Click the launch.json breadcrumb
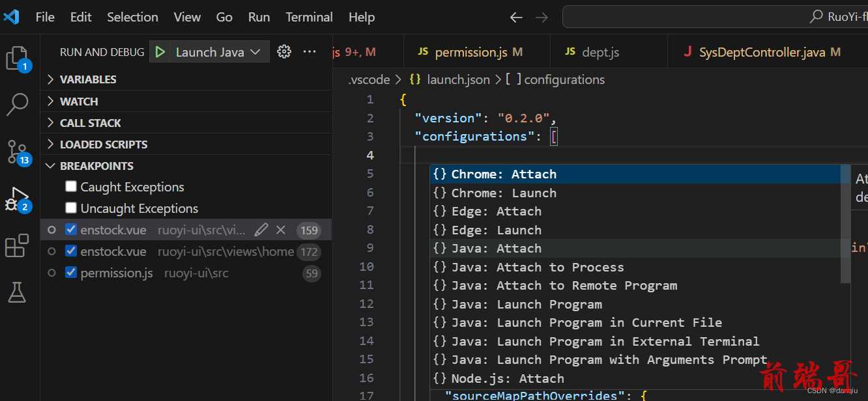The height and width of the screenshot is (401, 868). (x=458, y=80)
